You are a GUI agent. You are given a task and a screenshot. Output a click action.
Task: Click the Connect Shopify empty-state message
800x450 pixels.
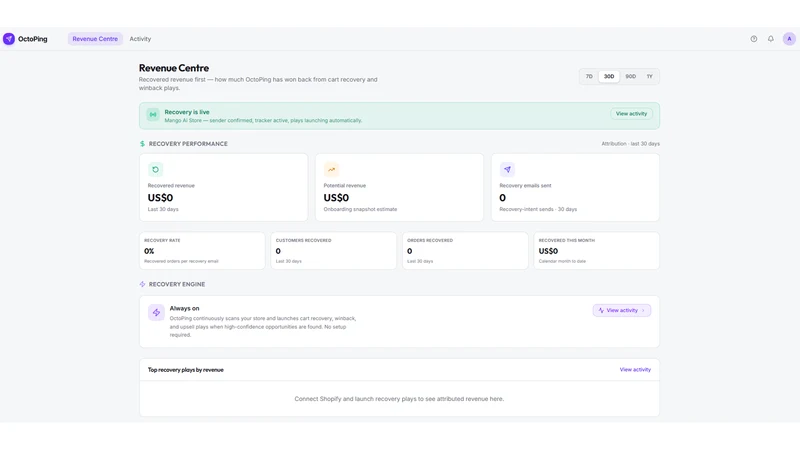[x=399, y=399]
